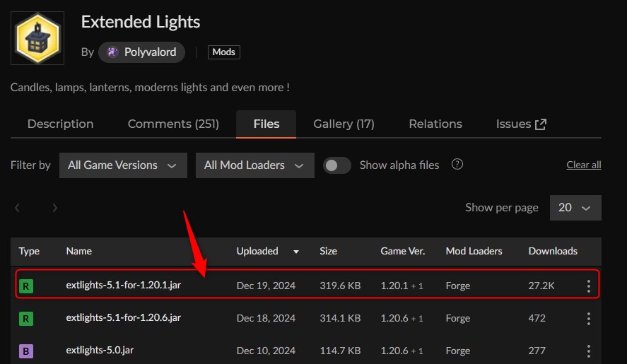Click the 314.1 KB file size

coord(340,318)
